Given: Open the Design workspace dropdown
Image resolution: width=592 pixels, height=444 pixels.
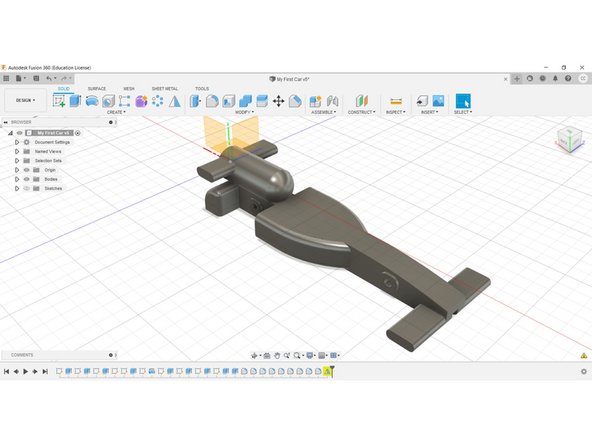Looking at the screenshot, I should click(25, 100).
